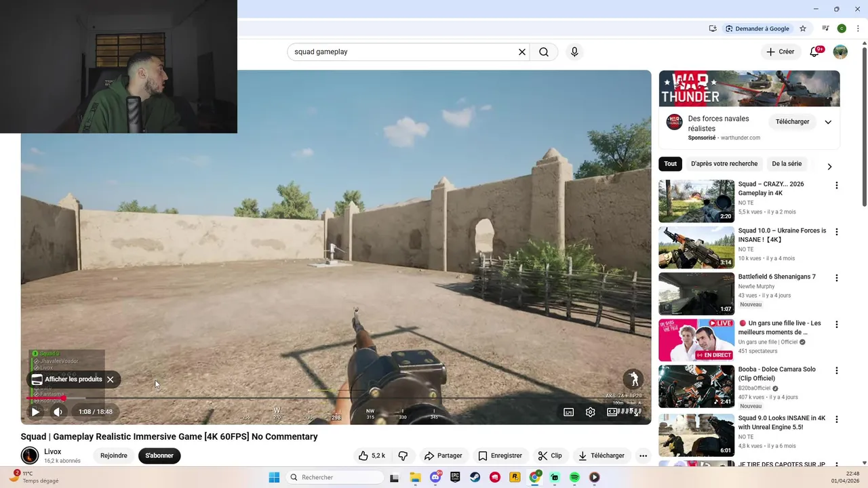868x488 pixels.
Task: Mute the video with the speaker icon
Action: pos(58,411)
